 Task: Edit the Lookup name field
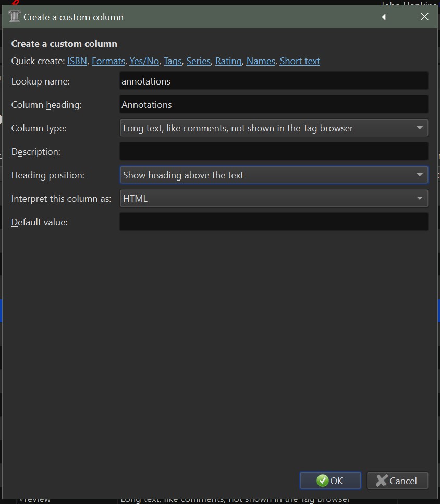(274, 81)
